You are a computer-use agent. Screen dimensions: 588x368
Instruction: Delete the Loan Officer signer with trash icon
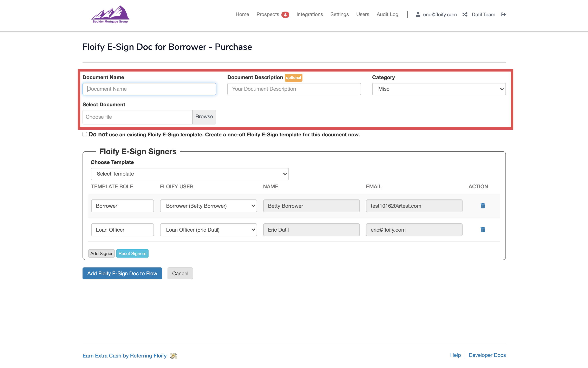click(x=483, y=230)
